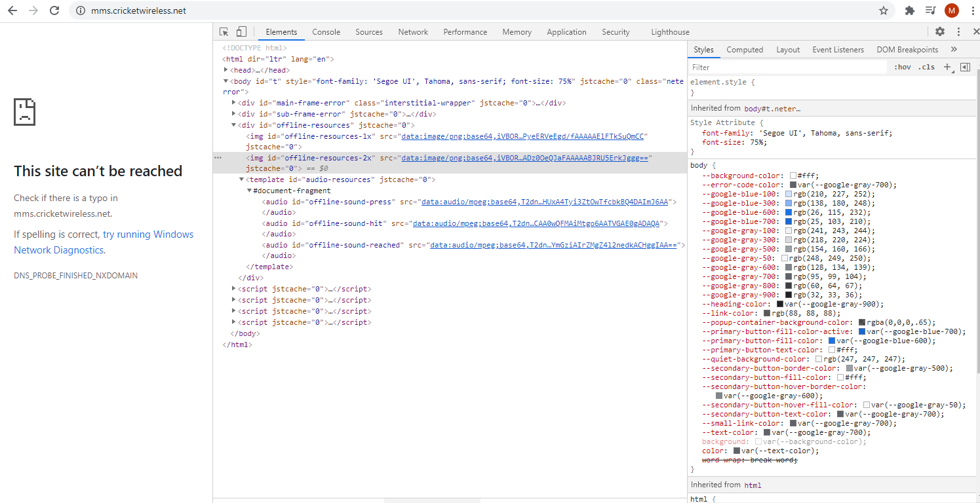This screenshot has width=980, height=503.
Task: Show more Styles pane tabs
Action: pos(954,49)
